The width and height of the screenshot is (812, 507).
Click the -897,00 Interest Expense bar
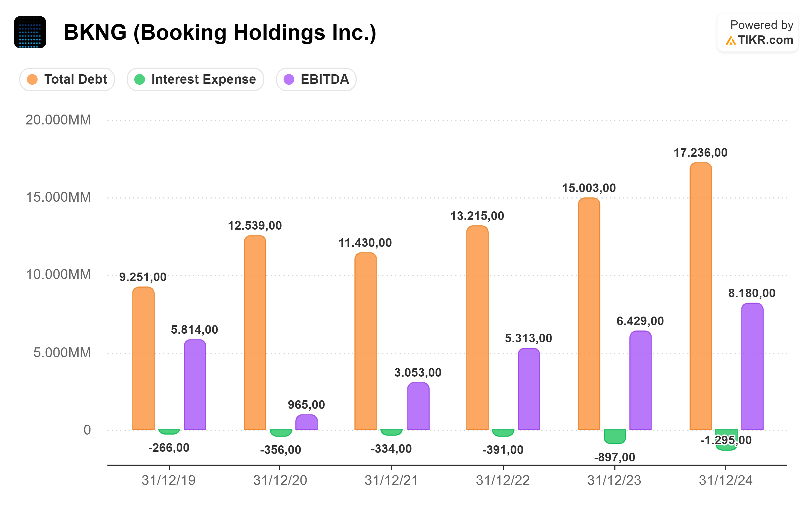(x=615, y=436)
